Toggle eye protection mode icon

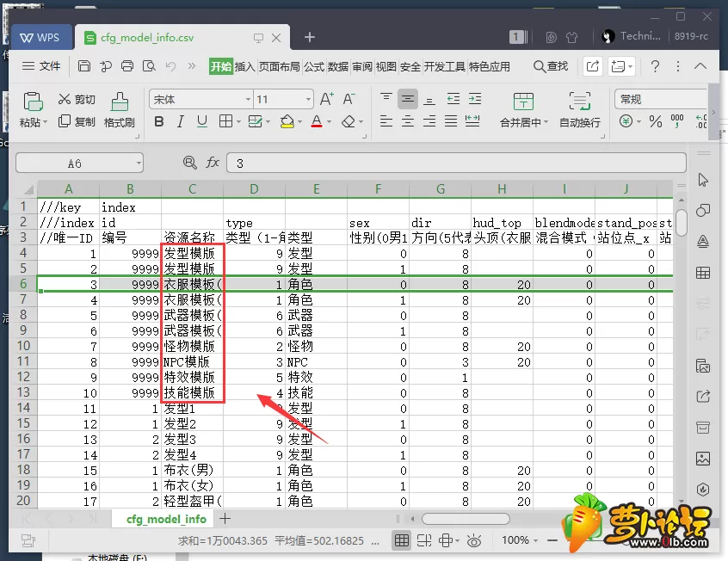click(x=474, y=540)
